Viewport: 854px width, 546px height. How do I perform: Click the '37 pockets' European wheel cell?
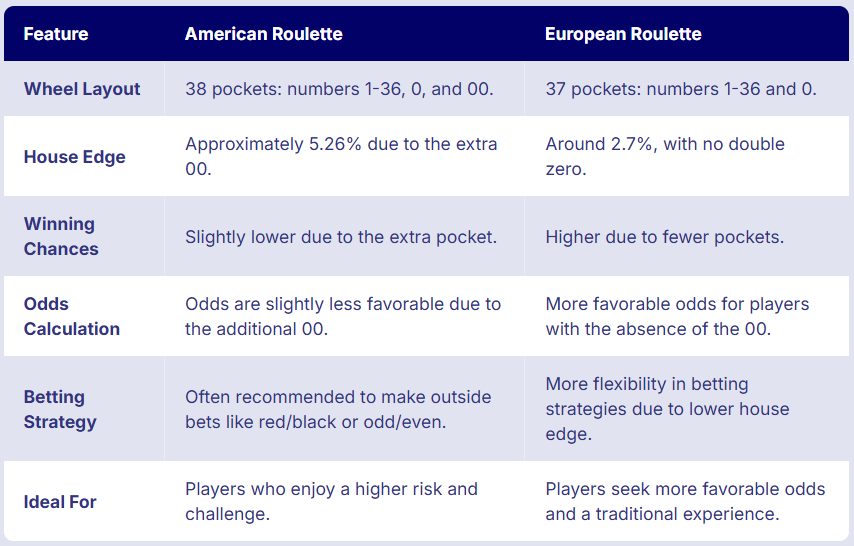point(680,89)
